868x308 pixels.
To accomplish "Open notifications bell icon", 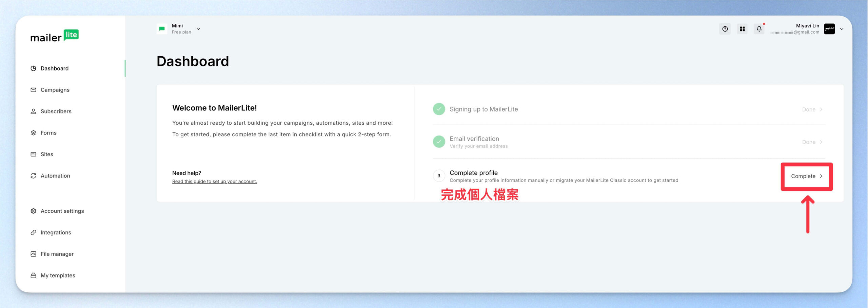I will pos(759,29).
